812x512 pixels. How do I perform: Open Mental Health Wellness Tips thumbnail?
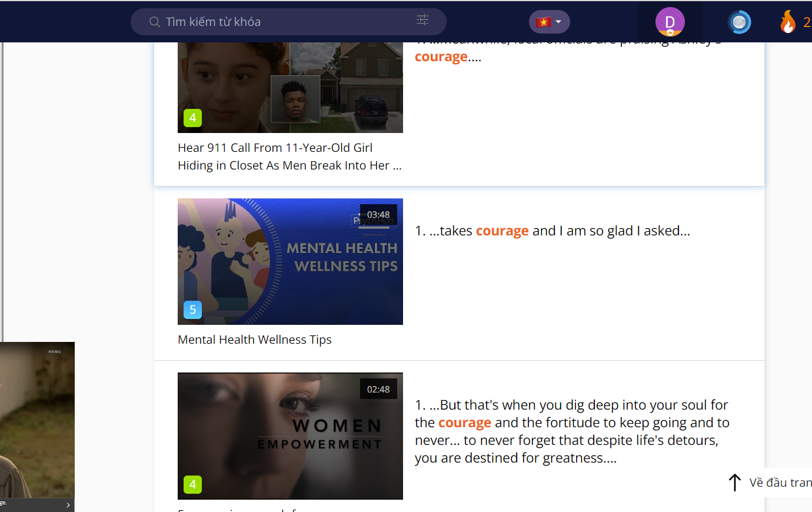(x=290, y=261)
